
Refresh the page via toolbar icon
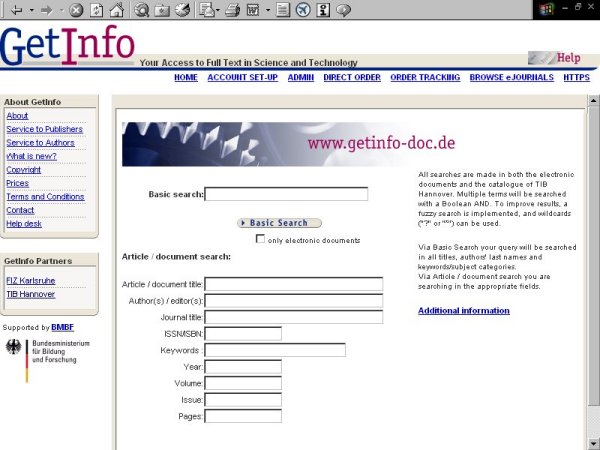[96, 10]
